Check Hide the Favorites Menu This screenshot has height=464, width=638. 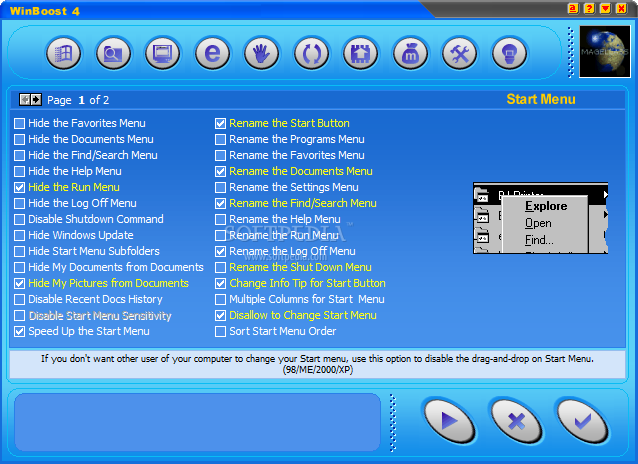(19, 123)
